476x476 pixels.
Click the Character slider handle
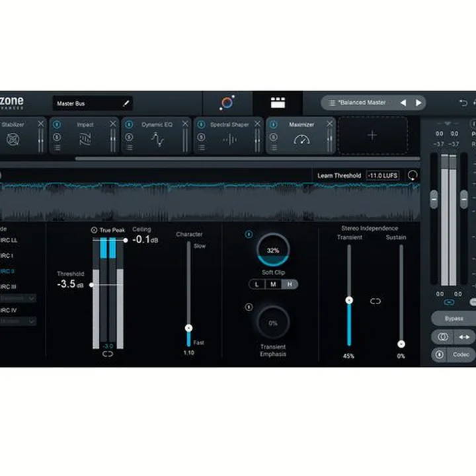(188, 328)
